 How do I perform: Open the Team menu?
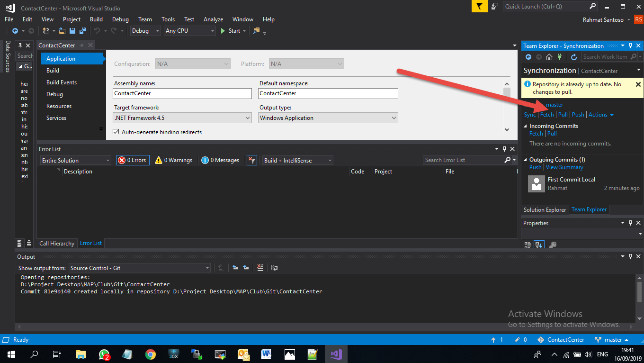(x=145, y=19)
